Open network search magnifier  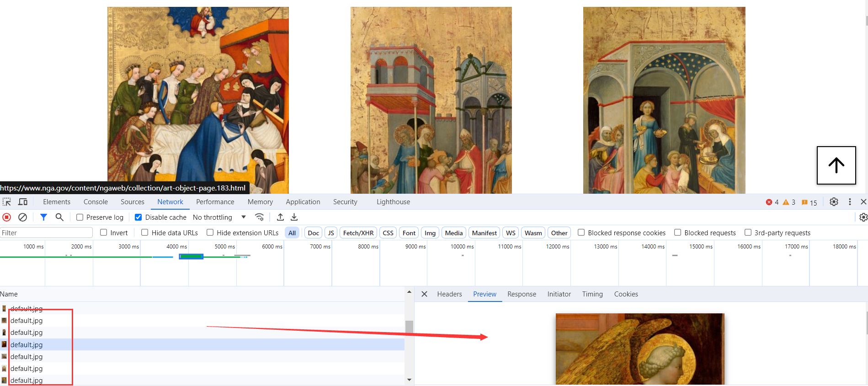(x=59, y=217)
